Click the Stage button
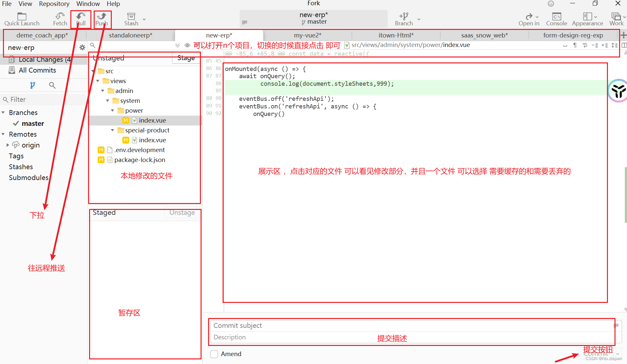This screenshot has height=364, width=627. tap(186, 57)
